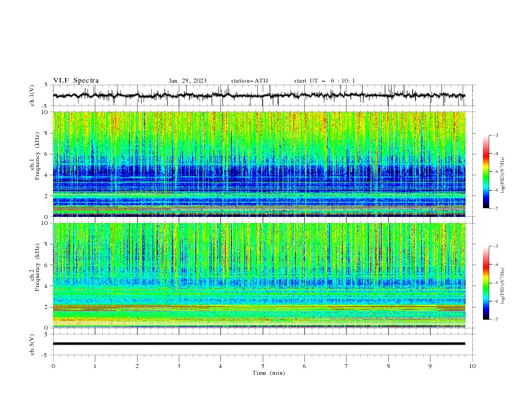Click the lower log(PSD)(V²/Hz) colorbar label
This screenshot has height=411, width=532.
click(502, 285)
